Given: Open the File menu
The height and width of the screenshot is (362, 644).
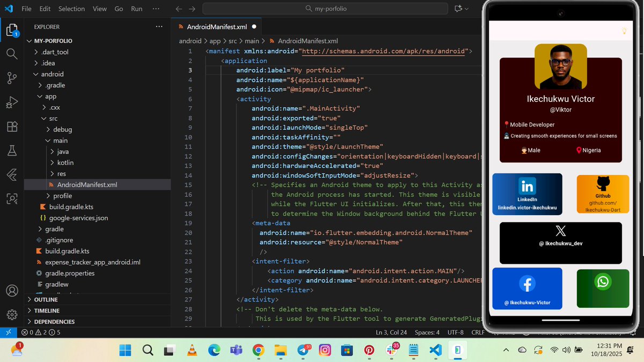Looking at the screenshot, I should (26, 9).
